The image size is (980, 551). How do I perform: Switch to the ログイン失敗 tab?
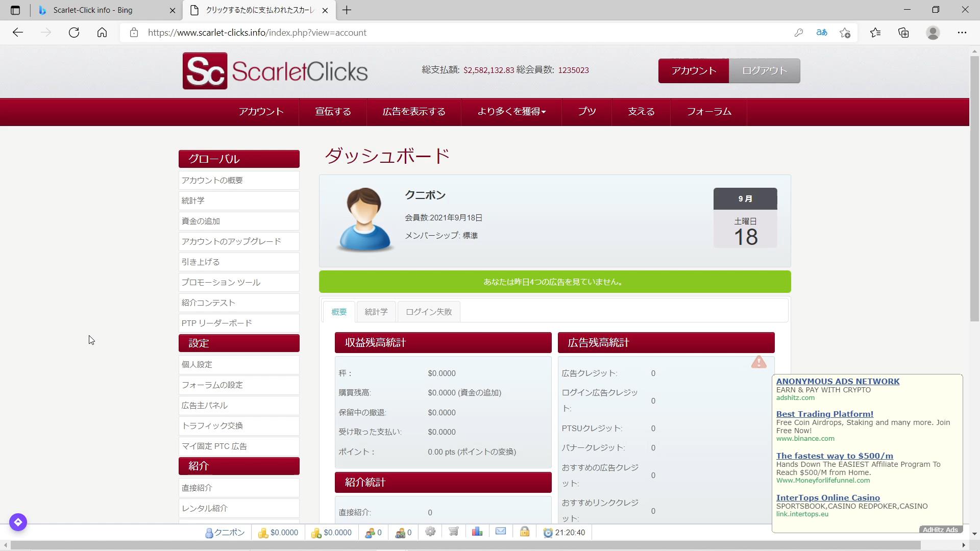click(429, 312)
